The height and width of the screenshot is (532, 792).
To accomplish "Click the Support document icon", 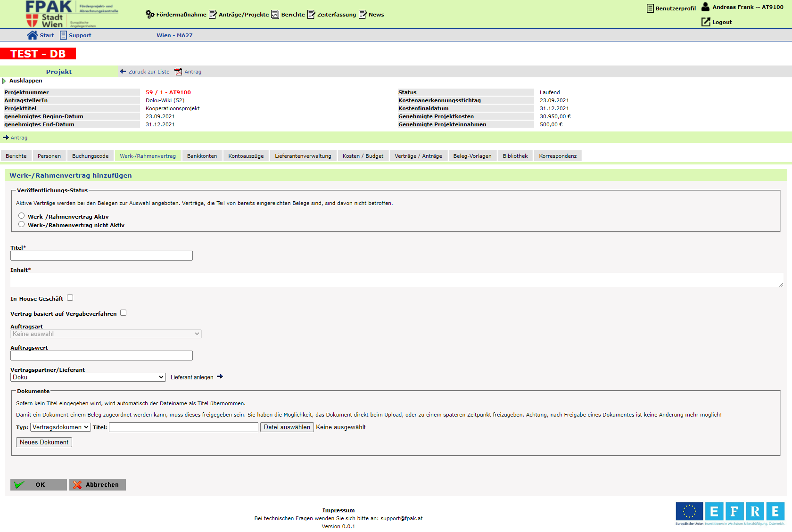I will (x=63, y=35).
